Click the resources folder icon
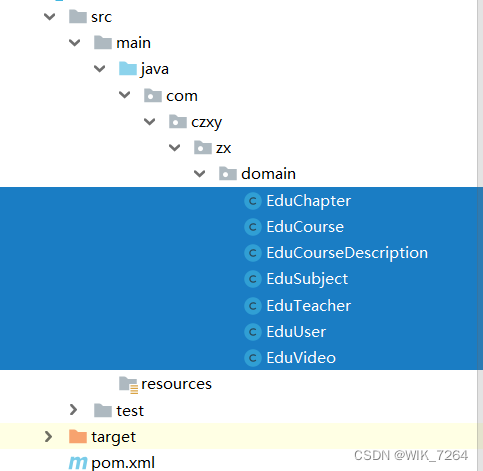Image resolution: width=483 pixels, height=471 pixels. point(128,385)
